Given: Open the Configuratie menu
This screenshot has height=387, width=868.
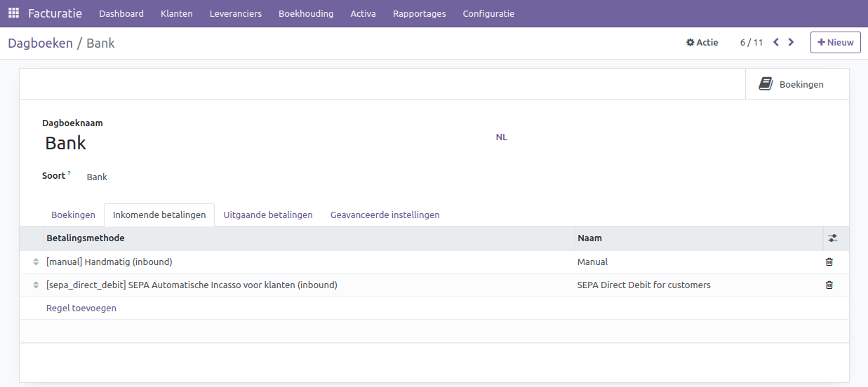Looking at the screenshot, I should tap(488, 13).
